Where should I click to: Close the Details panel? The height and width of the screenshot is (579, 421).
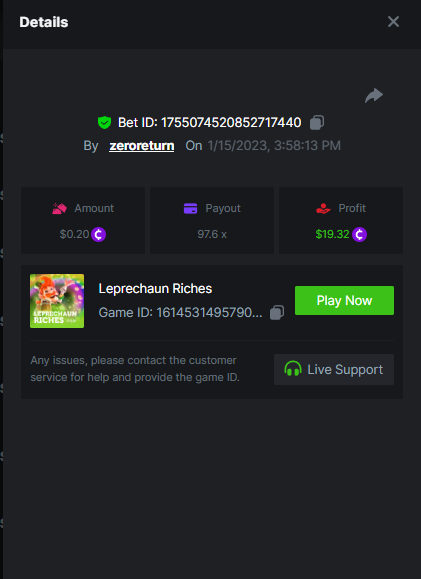393,22
